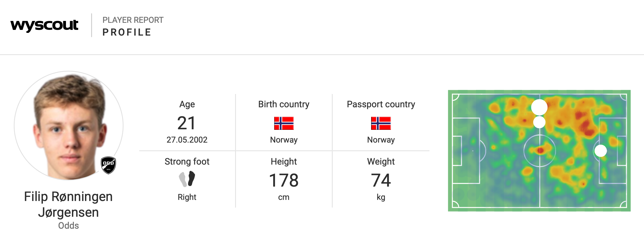This screenshot has width=644, height=242.
Task: Click the Passport country heading
Action: (381, 104)
